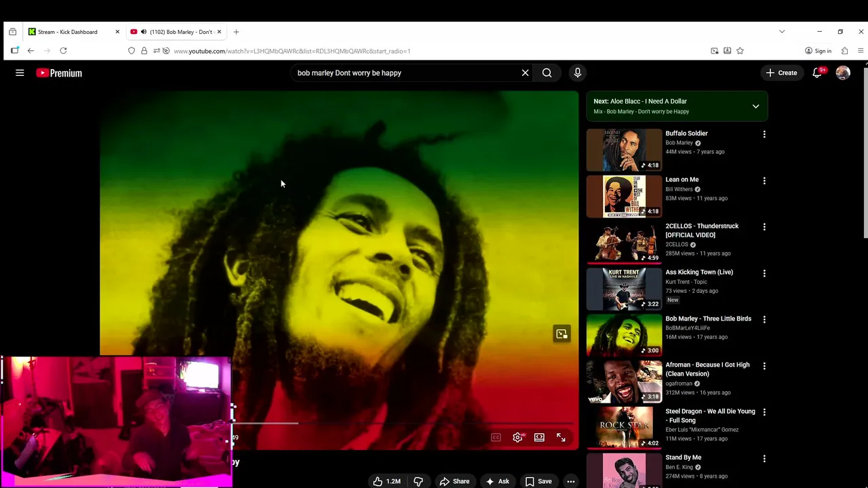Open browser extensions puzzle icon

(844, 51)
